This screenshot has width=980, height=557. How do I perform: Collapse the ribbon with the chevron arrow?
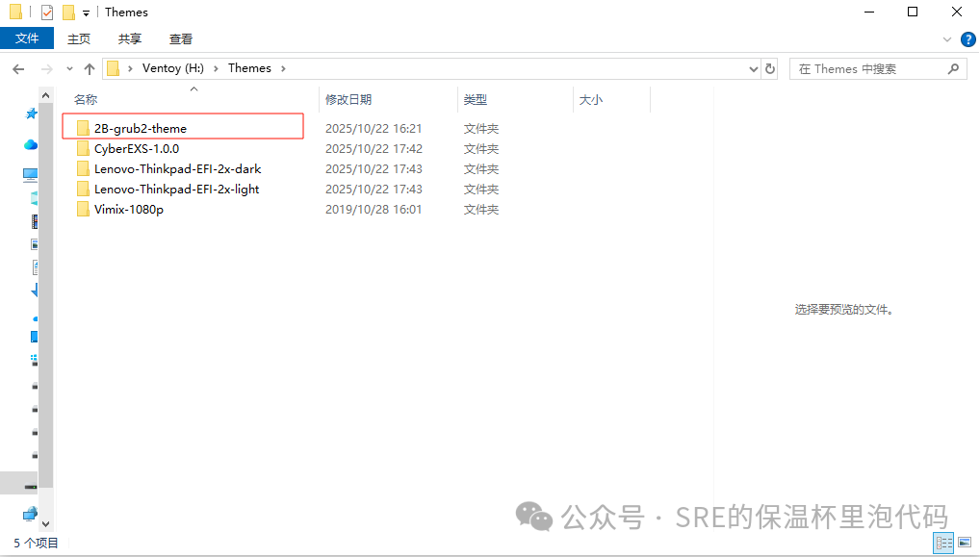click(946, 38)
